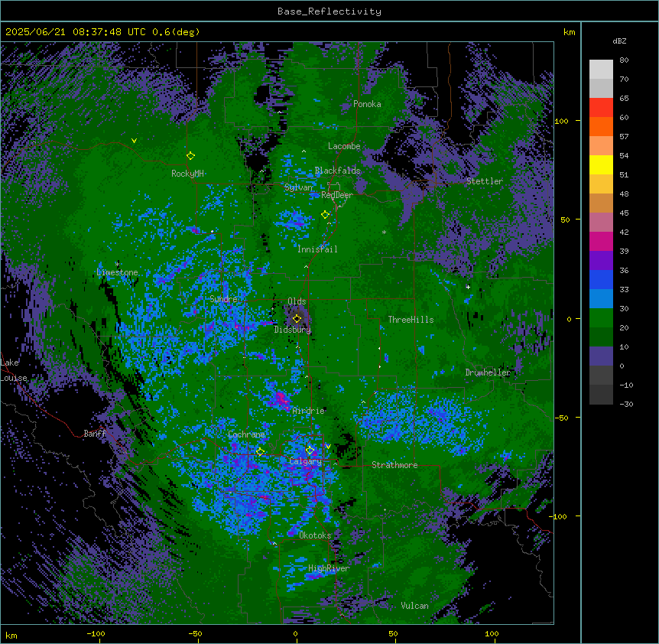Select the Limestone label
Image resolution: width=659 pixels, height=644 pixels.
click(117, 272)
